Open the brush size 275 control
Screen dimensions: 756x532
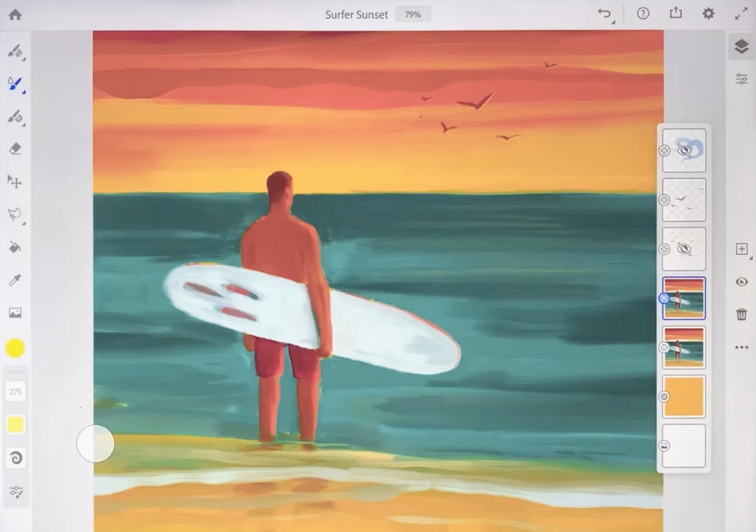(15, 392)
